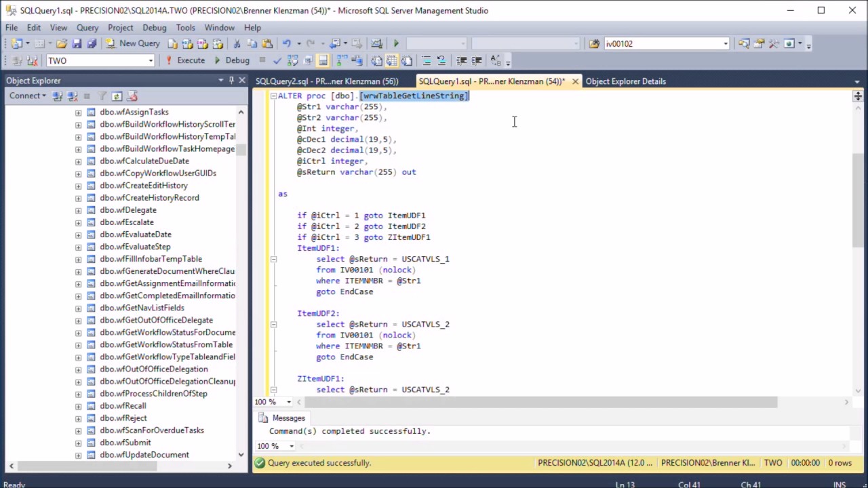Open the Messages pane zoom dropdown
Screen dimensions: 868x488
point(292,446)
